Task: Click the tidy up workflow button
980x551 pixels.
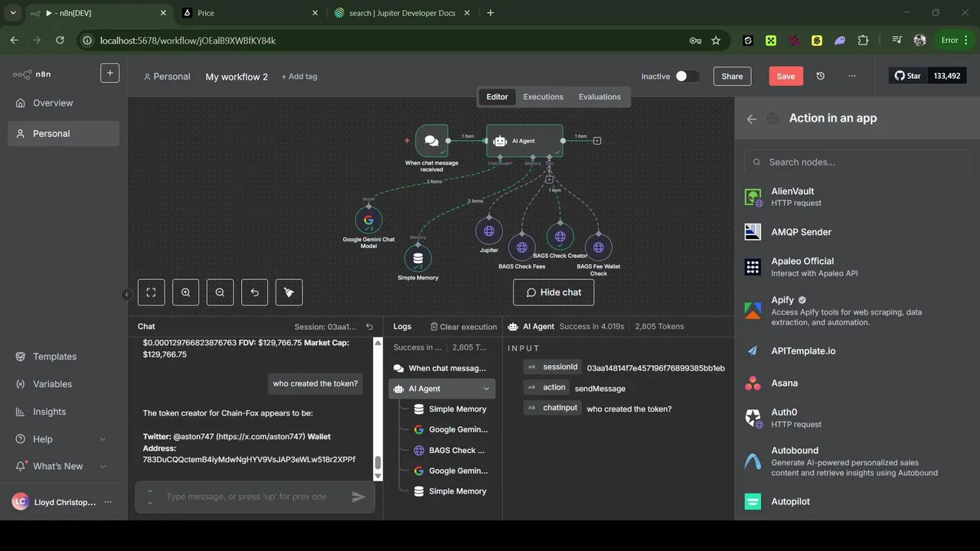Action: pyautogui.click(x=289, y=292)
